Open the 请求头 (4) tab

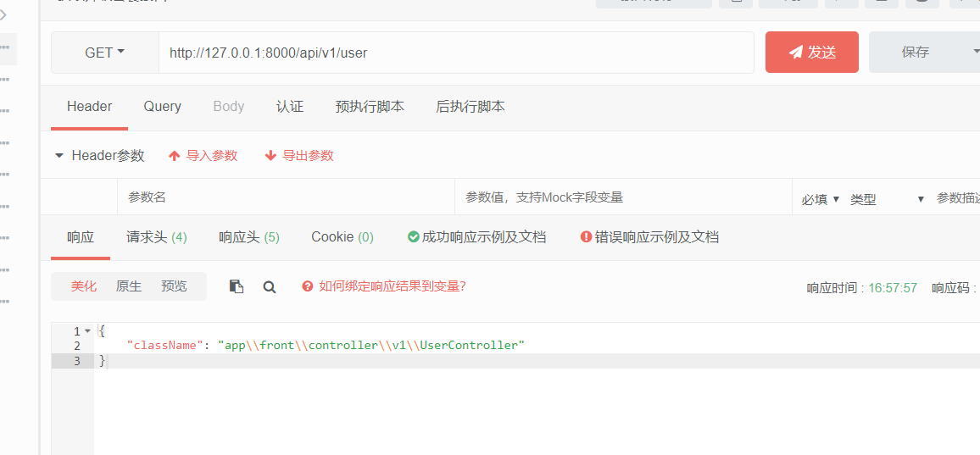click(157, 237)
